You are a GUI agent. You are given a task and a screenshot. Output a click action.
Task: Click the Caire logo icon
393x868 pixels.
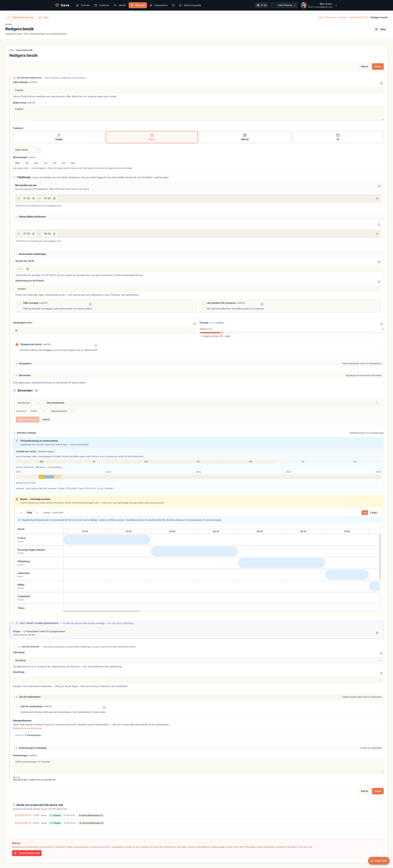point(57,5)
